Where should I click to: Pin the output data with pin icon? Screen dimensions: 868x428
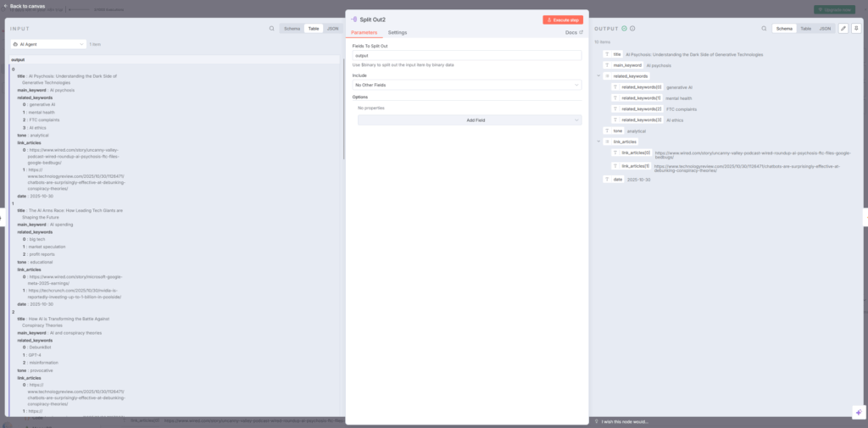pos(856,28)
